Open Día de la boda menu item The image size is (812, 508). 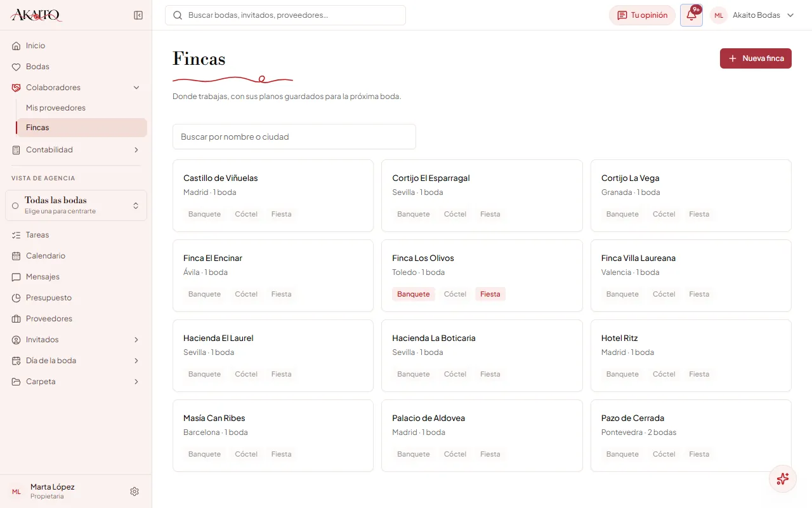pos(76,361)
